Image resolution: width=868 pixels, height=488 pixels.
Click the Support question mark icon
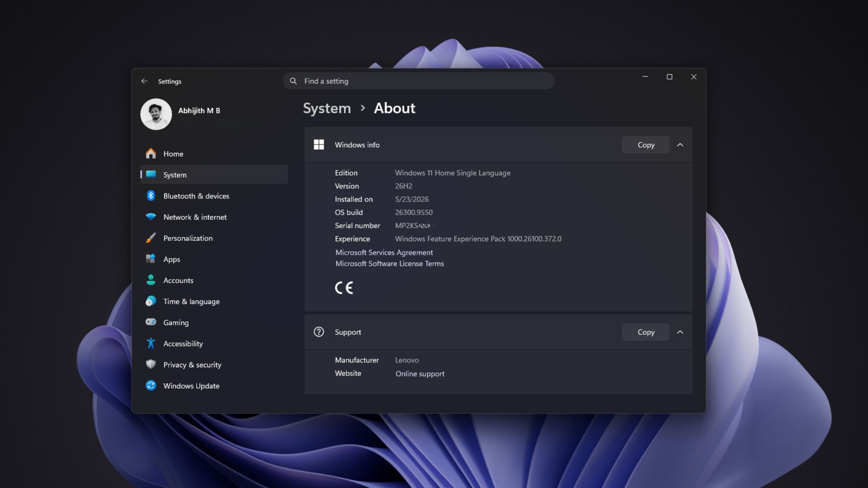click(319, 332)
